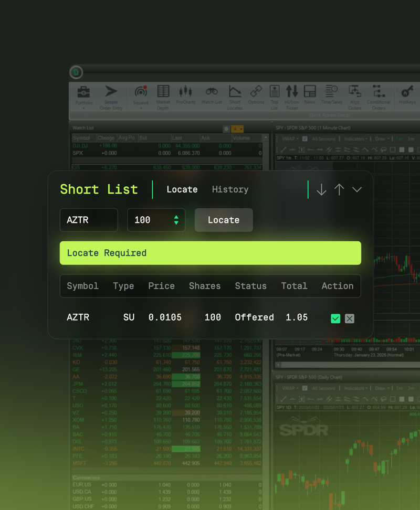Select the IBM row in the Watch List
Image resolution: width=420 pixels, height=510 pixels.
167,355
